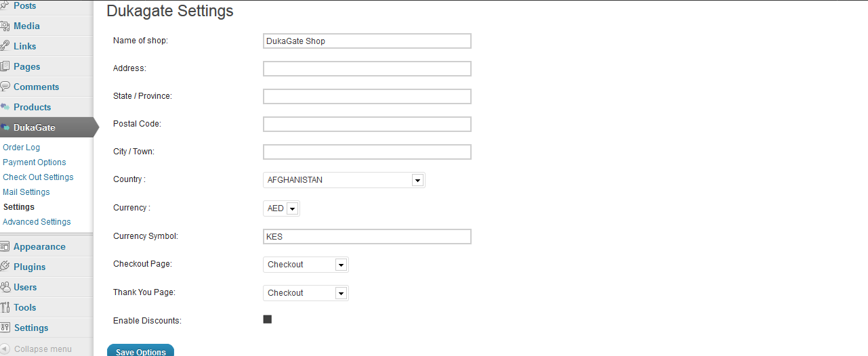Open the Country dropdown showing AFGHANISTAN

pos(344,180)
